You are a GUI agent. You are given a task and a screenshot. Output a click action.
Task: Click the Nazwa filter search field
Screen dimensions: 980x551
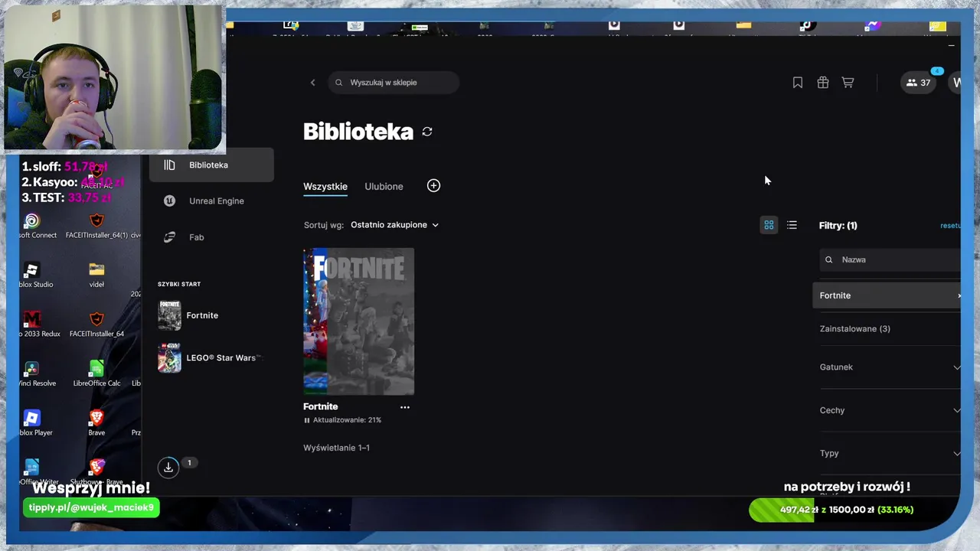pyautogui.click(x=890, y=259)
